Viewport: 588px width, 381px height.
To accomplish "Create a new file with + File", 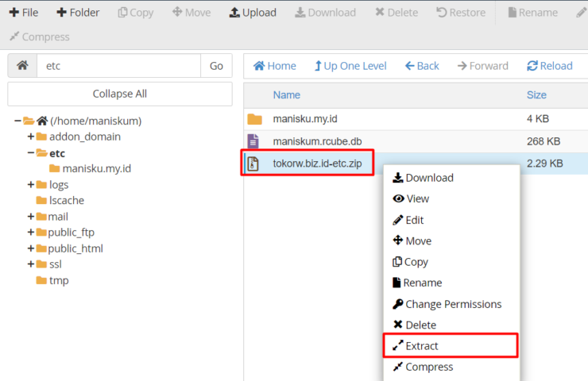I will coord(24,13).
